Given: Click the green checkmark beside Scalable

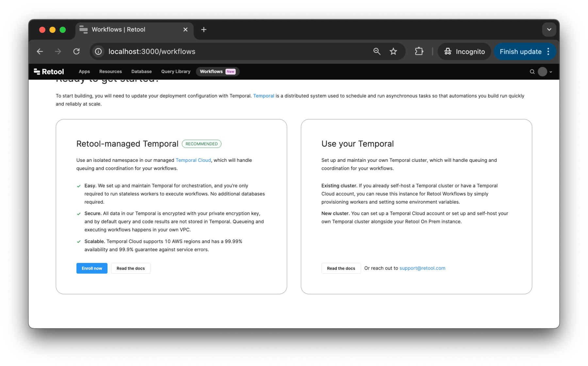Looking at the screenshot, I should click(79, 242).
